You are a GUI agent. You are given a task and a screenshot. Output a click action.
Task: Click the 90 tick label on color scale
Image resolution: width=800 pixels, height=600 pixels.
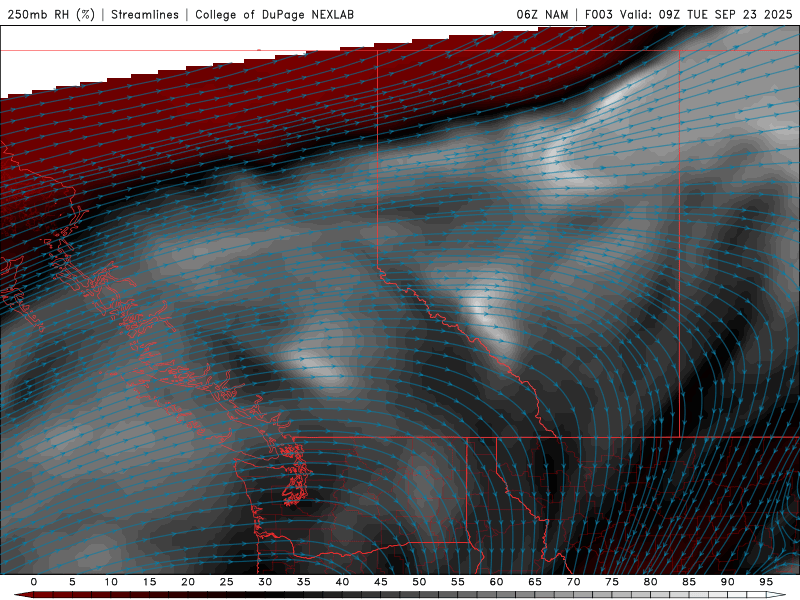pyautogui.click(x=727, y=582)
